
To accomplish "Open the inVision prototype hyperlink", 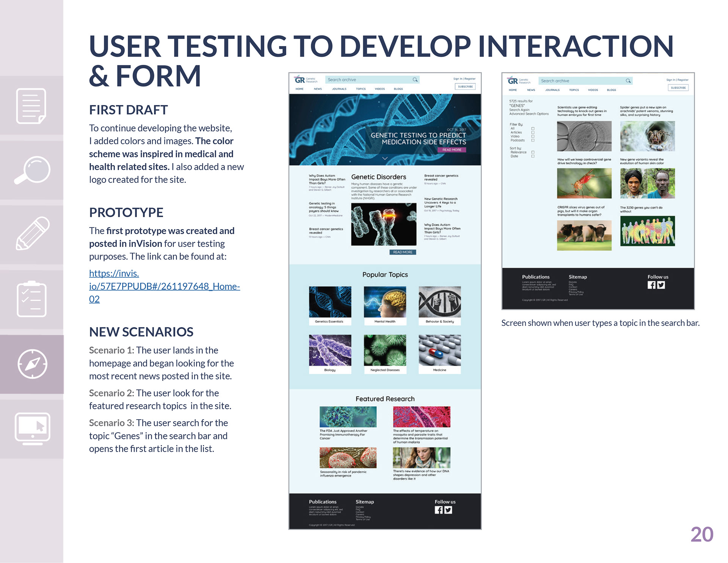I will point(164,286).
